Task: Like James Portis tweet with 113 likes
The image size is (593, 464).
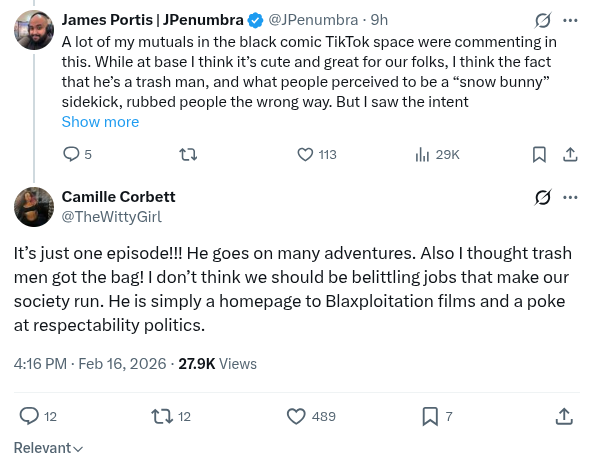Action: pos(317,154)
